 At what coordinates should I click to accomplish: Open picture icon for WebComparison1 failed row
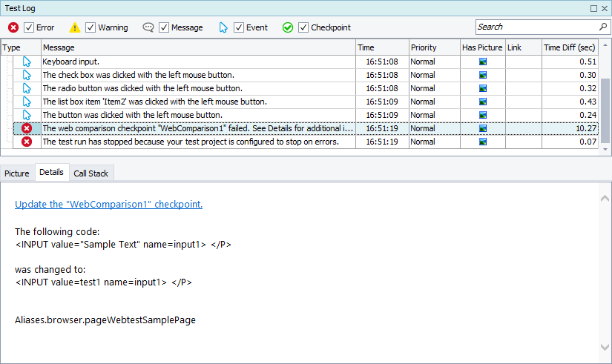(x=482, y=128)
